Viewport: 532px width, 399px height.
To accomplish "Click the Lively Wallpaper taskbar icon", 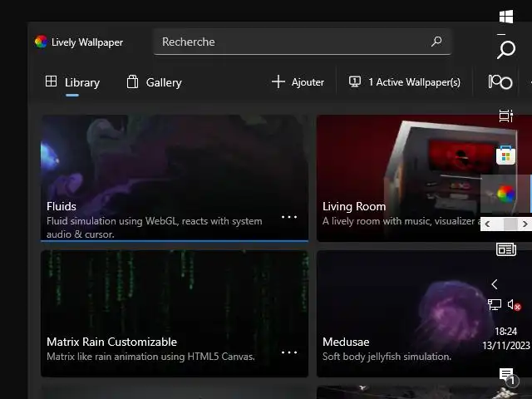I will click(506, 194).
